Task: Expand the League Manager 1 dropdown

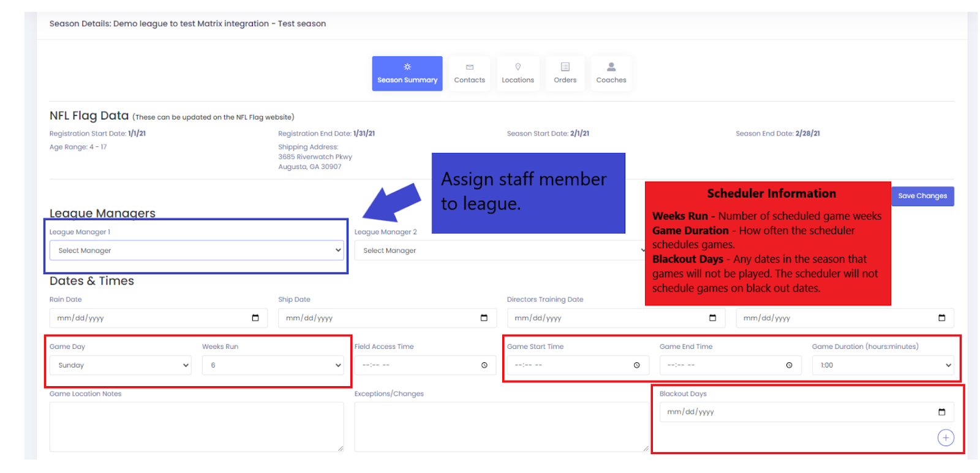Action: [x=196, y=250]
